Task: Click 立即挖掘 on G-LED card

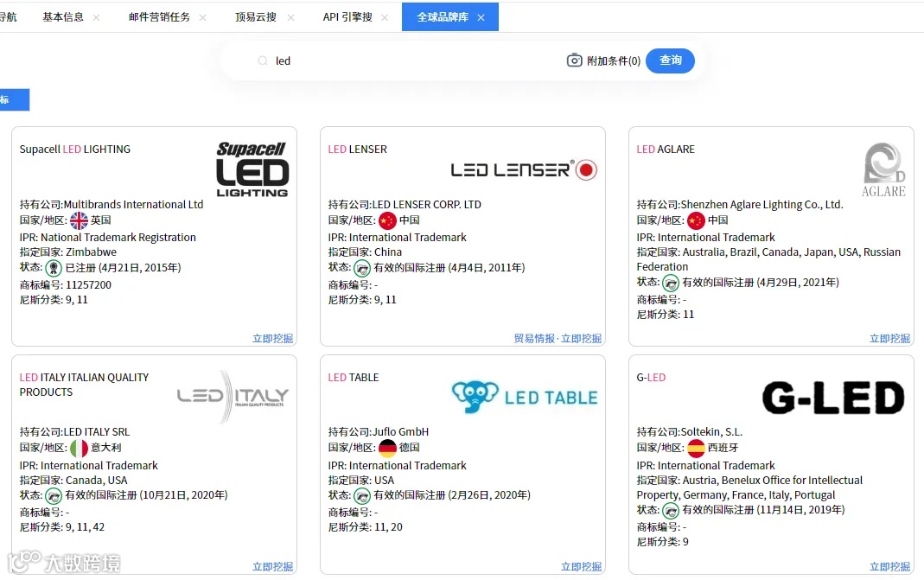Action: (889, 566)
